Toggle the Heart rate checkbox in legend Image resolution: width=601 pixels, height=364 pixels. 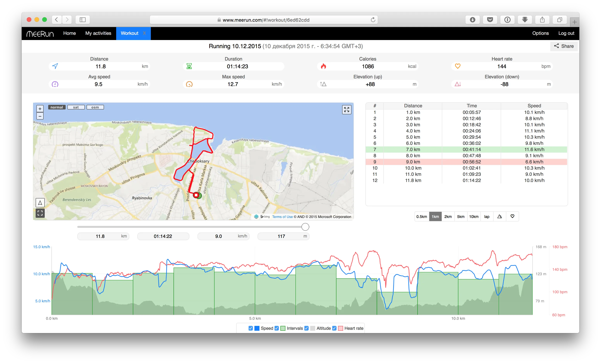[x=334, y=328]
